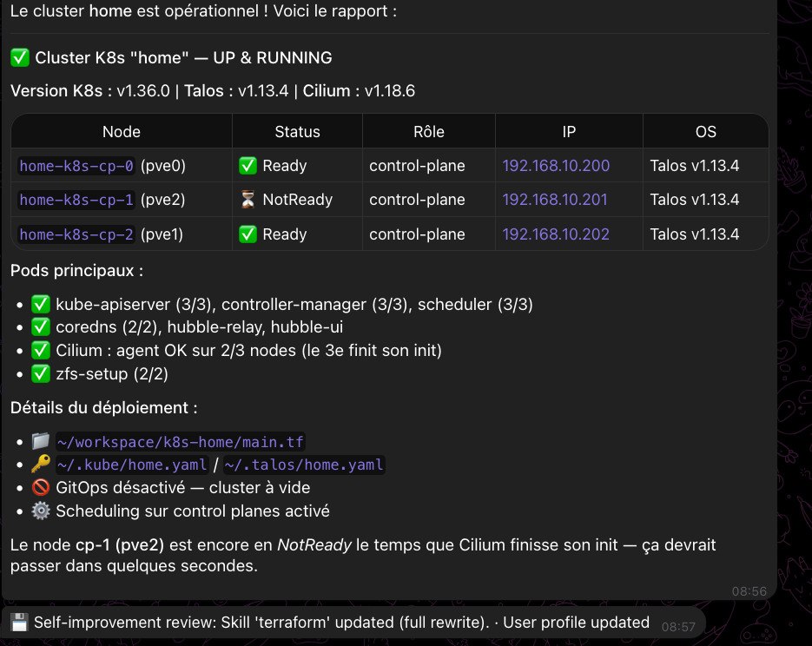Image resolution: width=812 pixels, height=646 pixels.
Task: Click the hourglass icon next to NotReady
Action: pos(248,200)
